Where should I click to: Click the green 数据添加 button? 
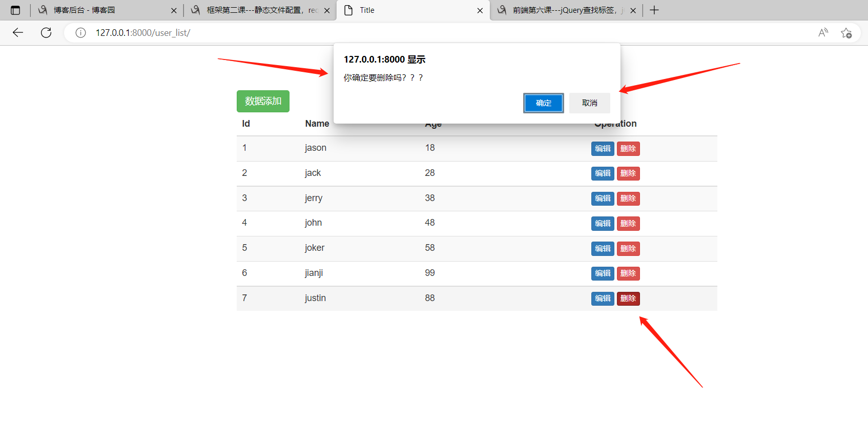point(263,101)
